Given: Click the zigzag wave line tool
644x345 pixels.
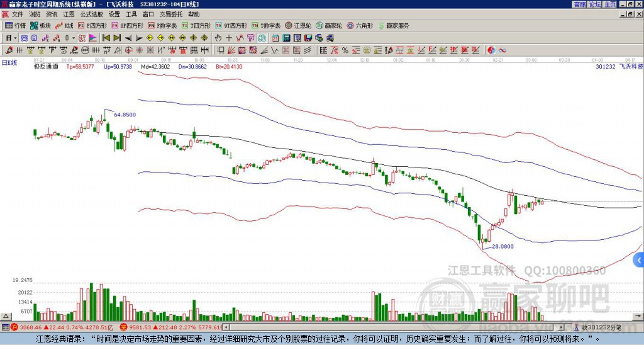Looking at the screenshot, I should (274, 50).
